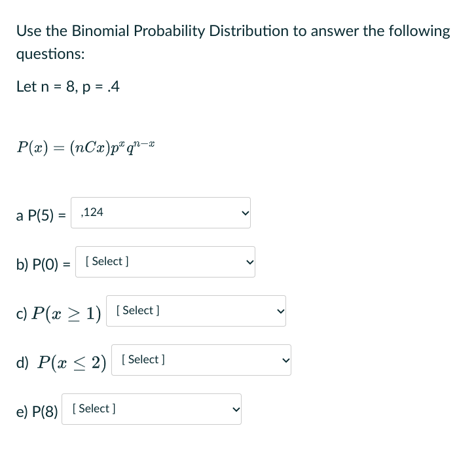Open the P(x ≥ 1) Select dropdown
This screenshot has height=468, width=476.
196,311
